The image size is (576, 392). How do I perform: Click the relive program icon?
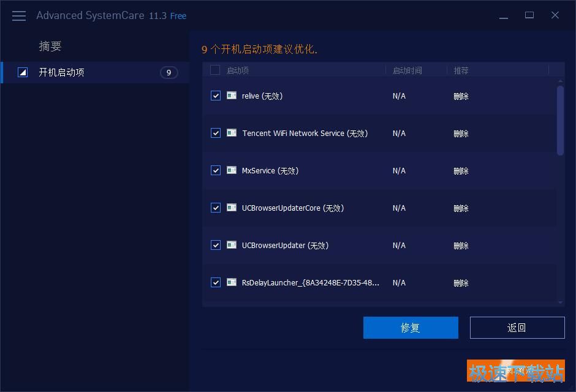click(231, 96)
